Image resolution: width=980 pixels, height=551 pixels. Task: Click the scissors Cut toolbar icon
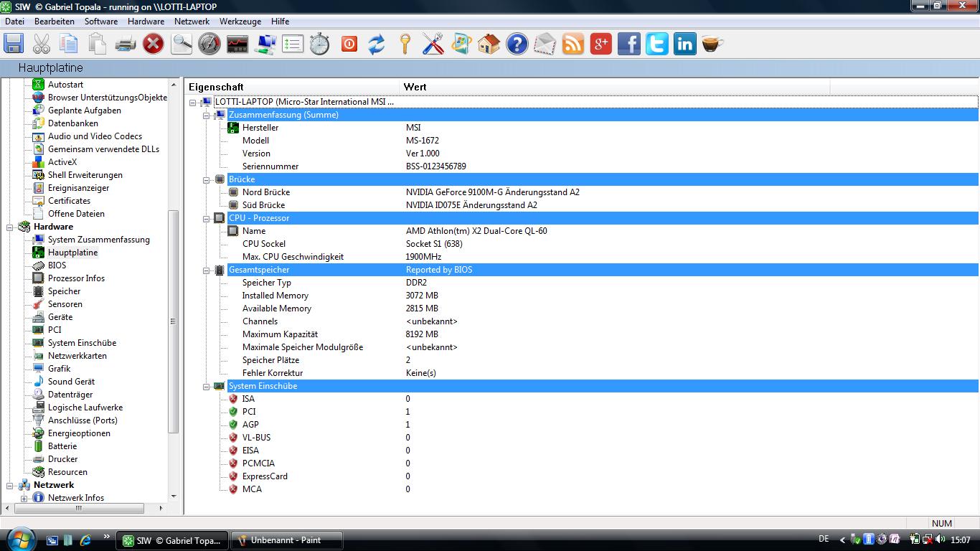(42, 44)
